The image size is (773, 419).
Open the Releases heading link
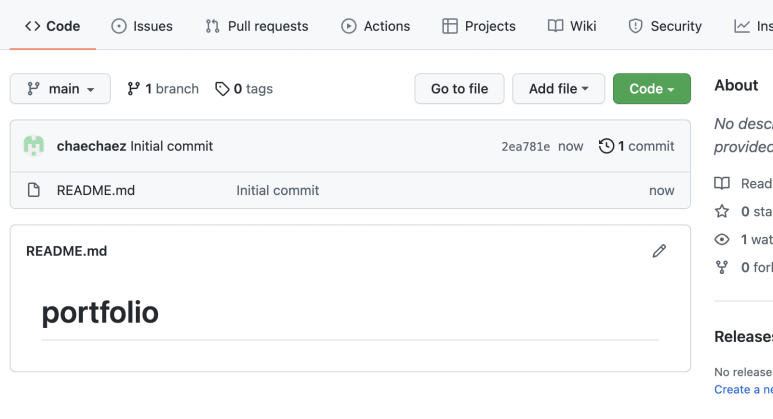click(x=743, y=337)
